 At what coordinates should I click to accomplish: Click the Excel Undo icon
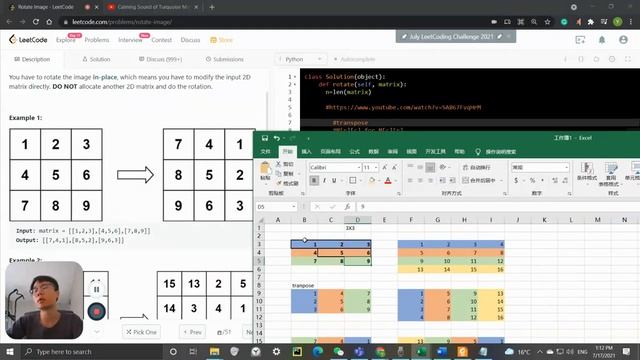click(277, 138)
